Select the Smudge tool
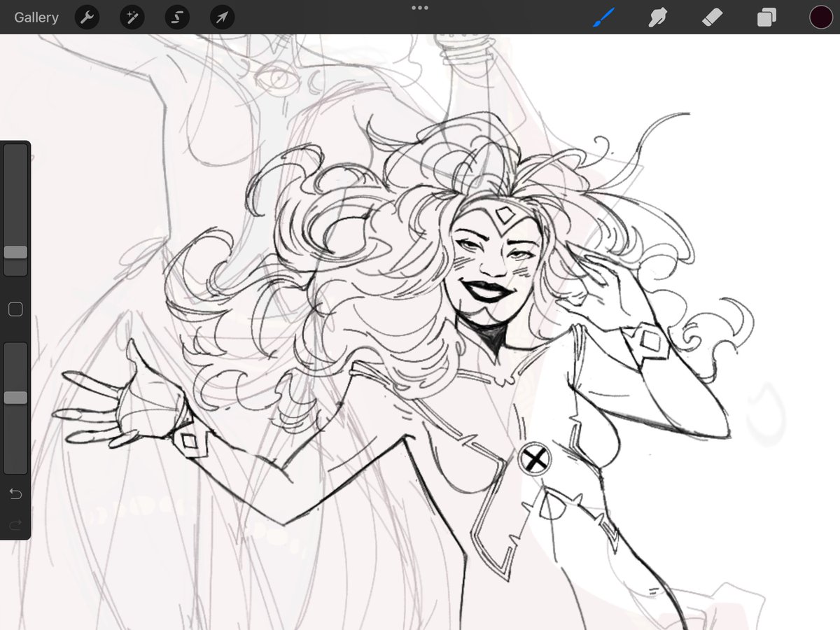Image resolution: width=840 pixels, height=630 pixels. click(657, 17)
